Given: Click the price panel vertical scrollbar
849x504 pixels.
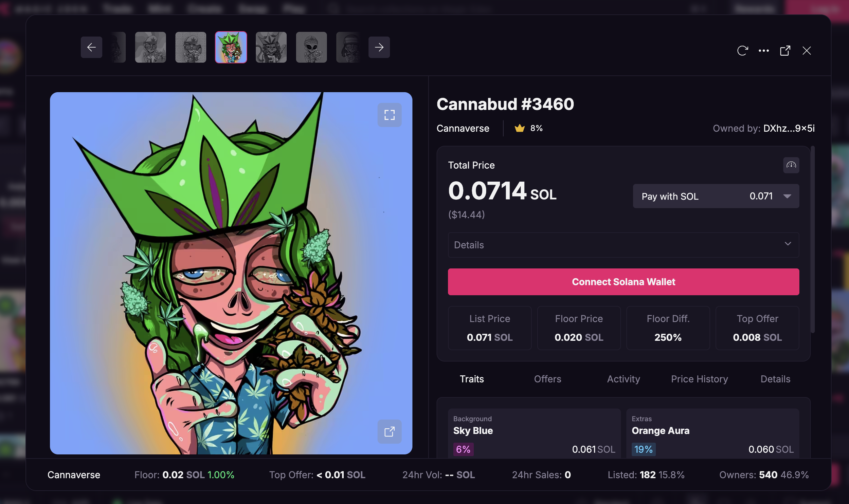Looking at the screenshot, I should tap(813, 239).
